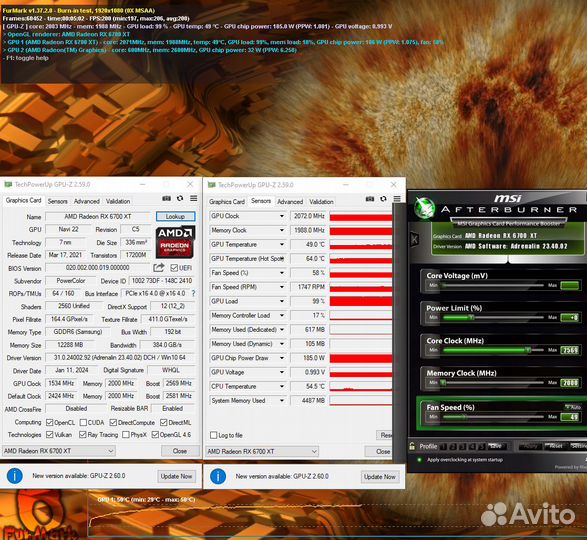Click AMD Radeon logo in GPU-Z

coord(175,242)
